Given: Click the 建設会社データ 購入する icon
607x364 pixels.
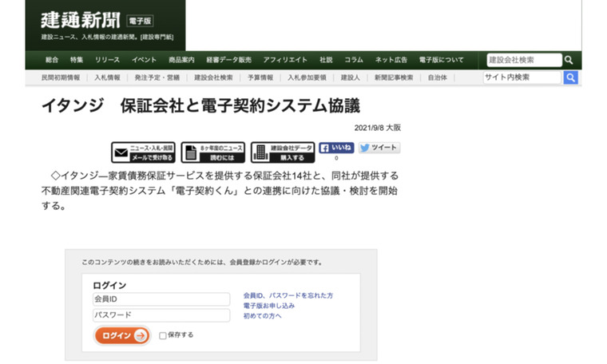Looking at the screenshot, I should [282, 152].
